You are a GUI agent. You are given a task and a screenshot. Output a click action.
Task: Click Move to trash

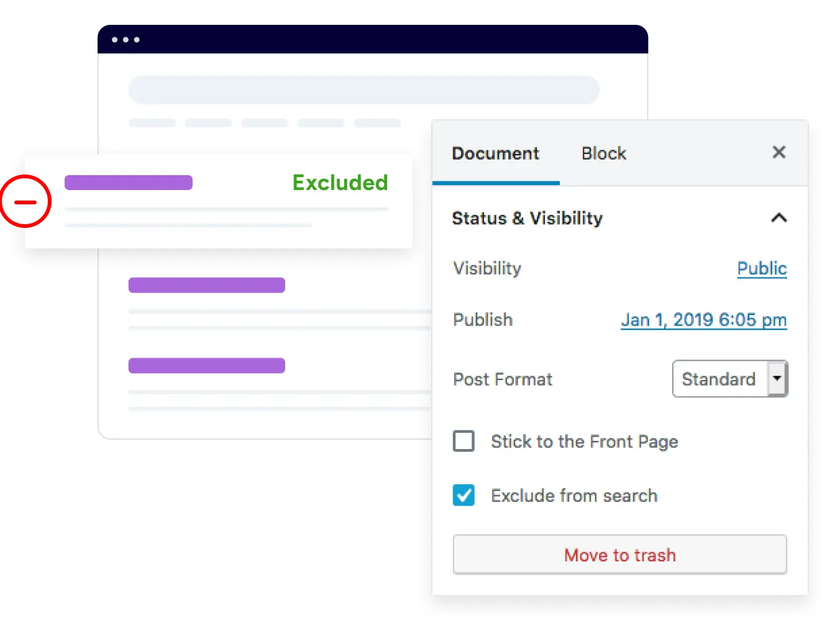619,555
